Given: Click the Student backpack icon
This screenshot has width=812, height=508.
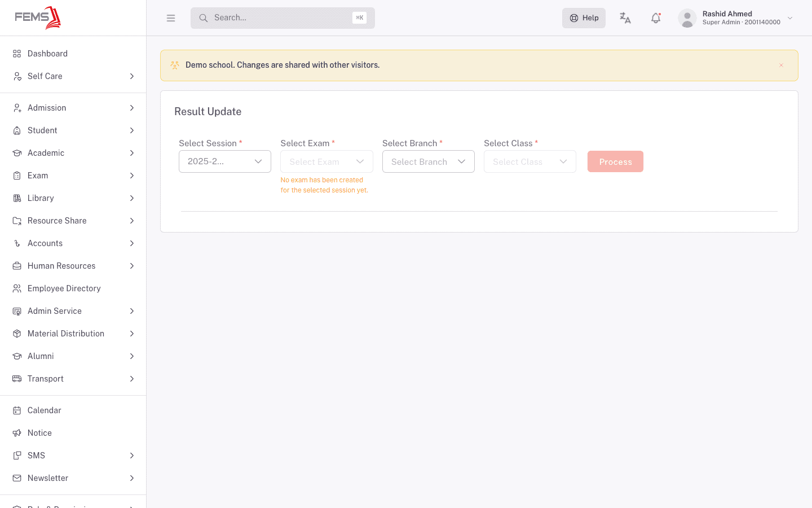Looking at the screenshot, I should [x=17, y=130].
